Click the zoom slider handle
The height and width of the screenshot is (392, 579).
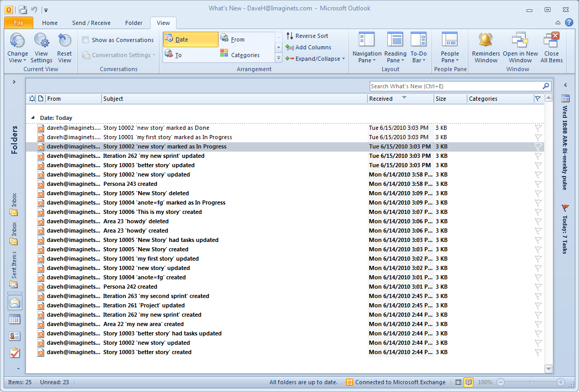pos(530,383)
